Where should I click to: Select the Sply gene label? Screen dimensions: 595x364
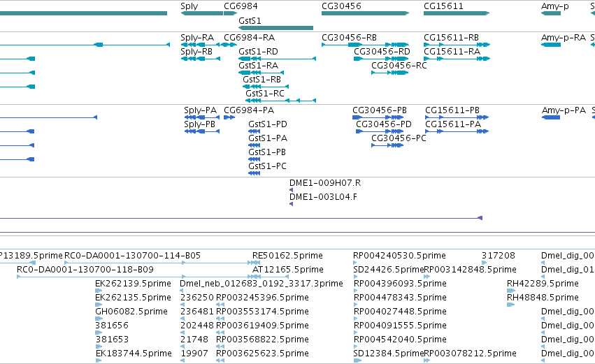(189, 6)
